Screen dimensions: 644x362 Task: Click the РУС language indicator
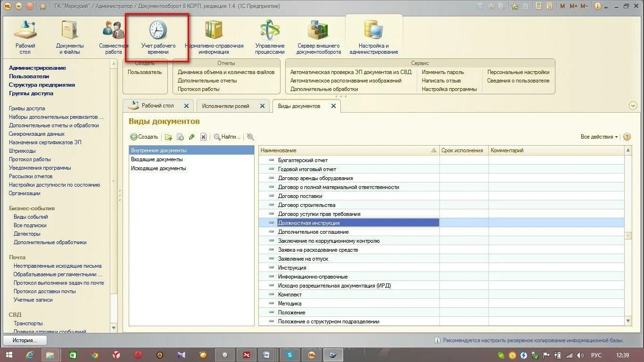click(596, 355)
